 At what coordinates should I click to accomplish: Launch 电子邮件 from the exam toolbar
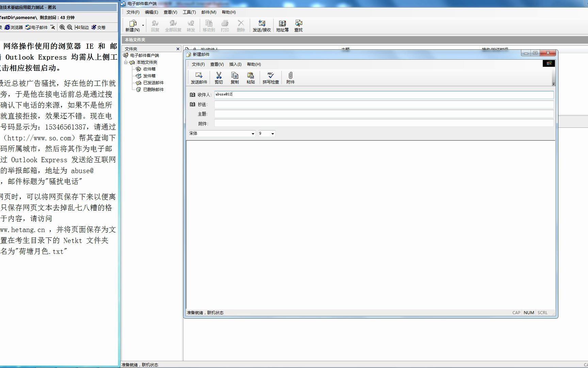pos(37,27)
